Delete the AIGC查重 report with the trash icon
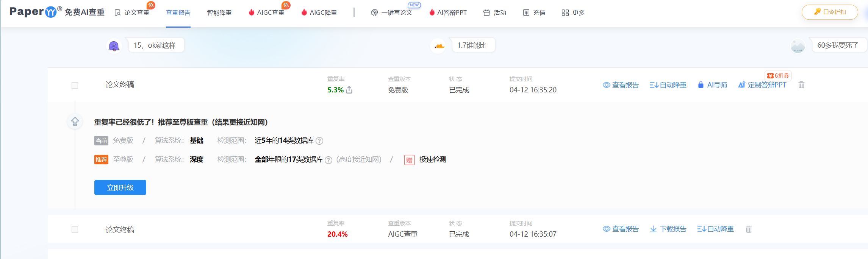 [x=749, y=229]
